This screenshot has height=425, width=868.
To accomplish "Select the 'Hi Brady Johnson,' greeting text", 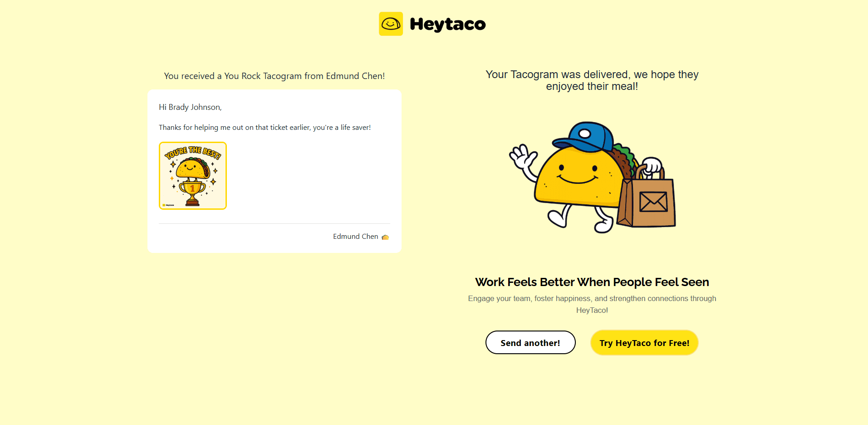I will click(190, 107).
